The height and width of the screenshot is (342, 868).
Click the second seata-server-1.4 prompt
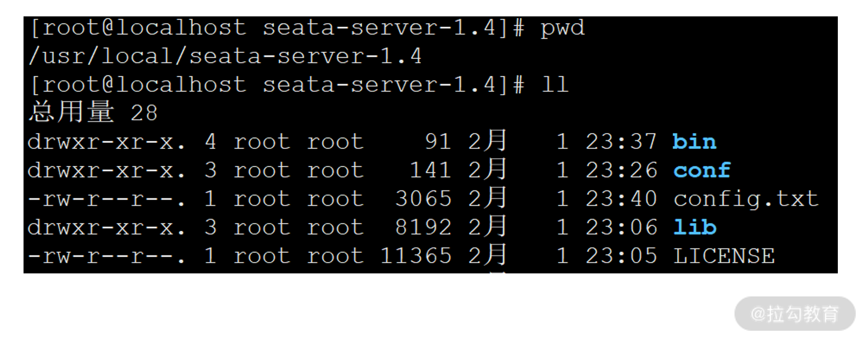tap(379, 84)
